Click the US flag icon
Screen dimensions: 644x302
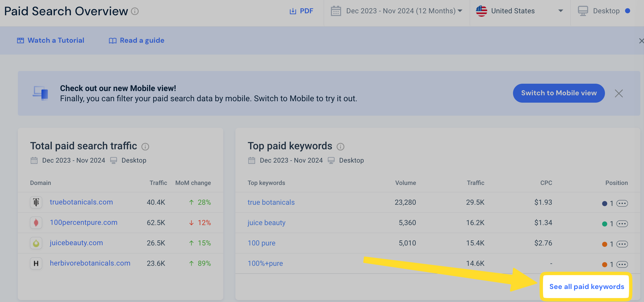point(482,11)
